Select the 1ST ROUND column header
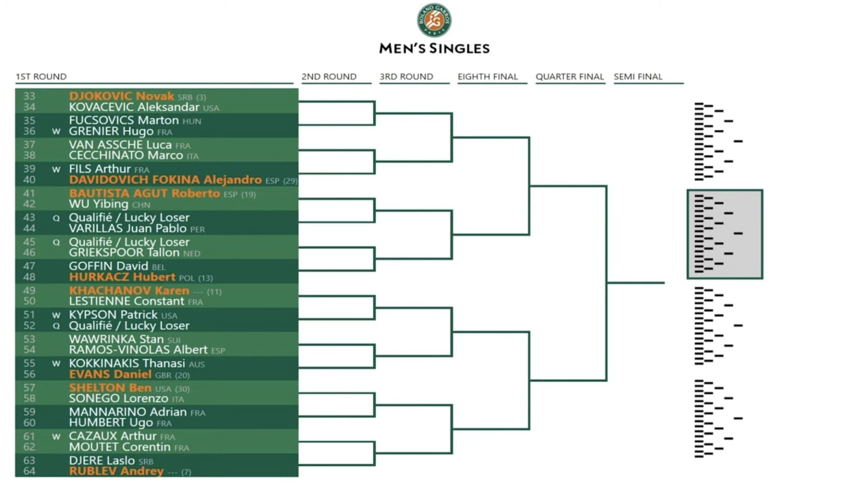Image resolution: width=868 pixels, height=489 pixels. coord(41,76)
